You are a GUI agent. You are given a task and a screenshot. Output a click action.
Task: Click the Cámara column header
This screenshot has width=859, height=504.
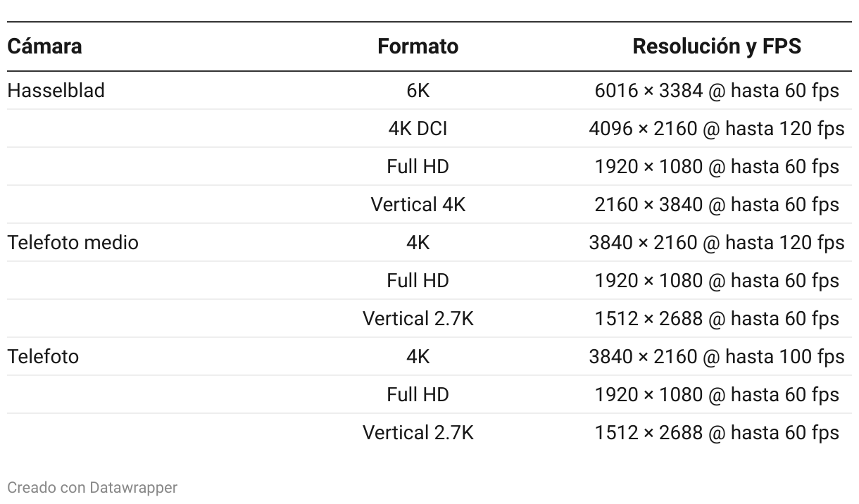click(x=44, y=46)
